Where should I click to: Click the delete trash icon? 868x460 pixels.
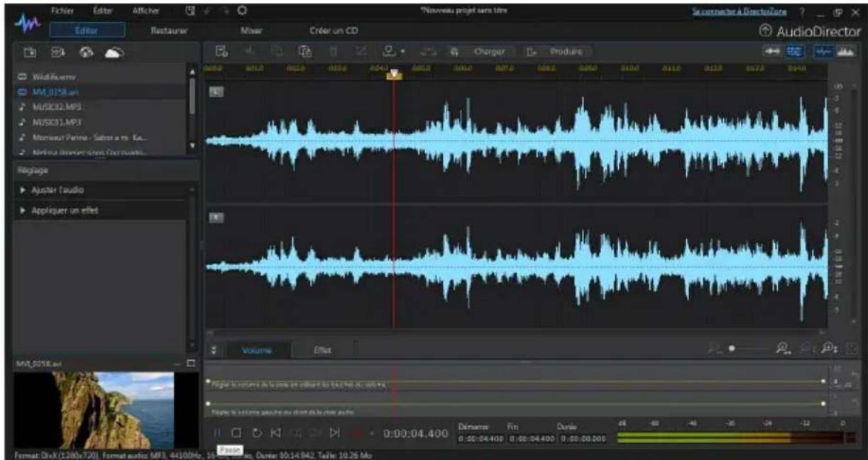coord(332,52)
